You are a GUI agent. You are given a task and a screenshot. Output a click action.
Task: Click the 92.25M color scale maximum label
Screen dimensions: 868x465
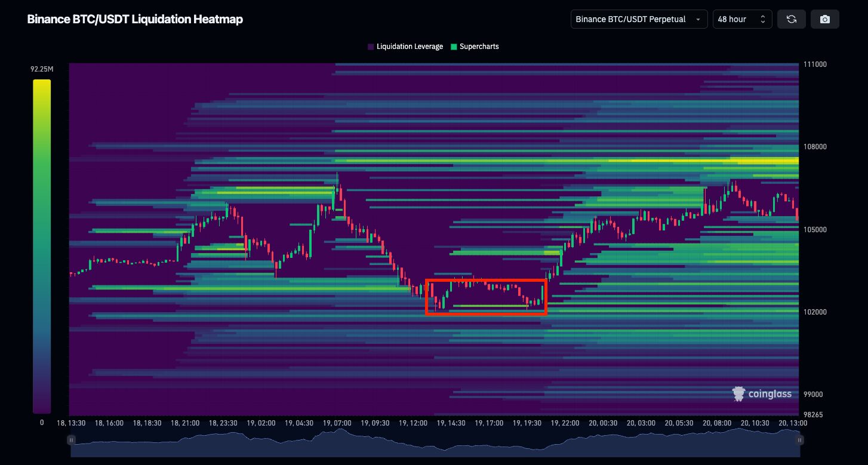tap(42, 69)
